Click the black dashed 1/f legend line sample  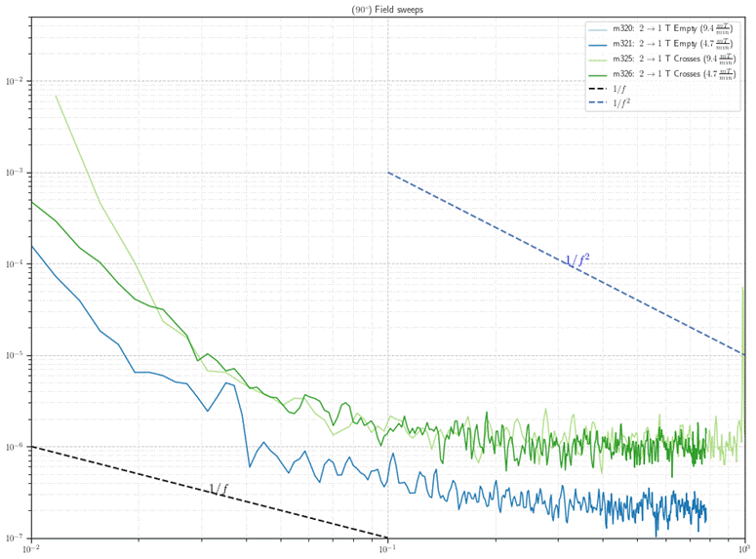[x=597, y=88]
